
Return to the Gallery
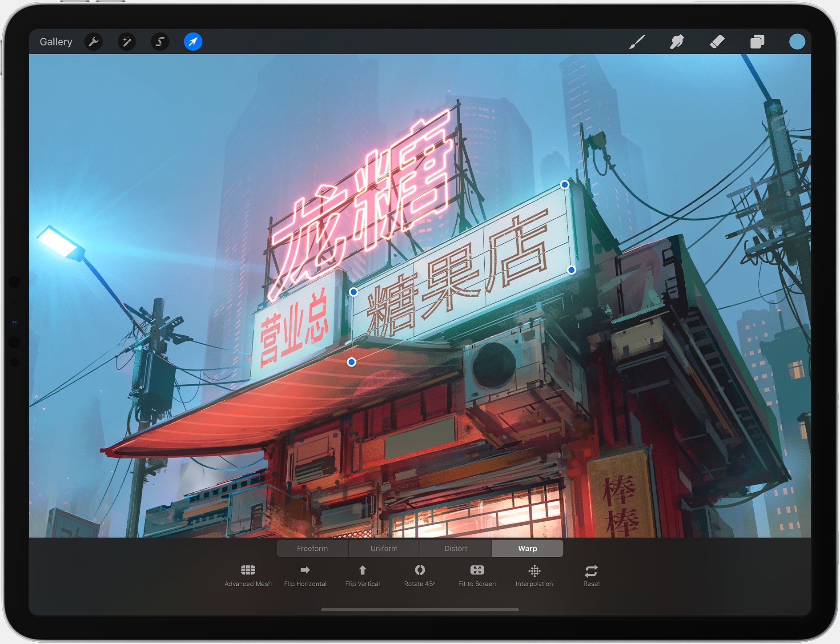tap(56, 41)
